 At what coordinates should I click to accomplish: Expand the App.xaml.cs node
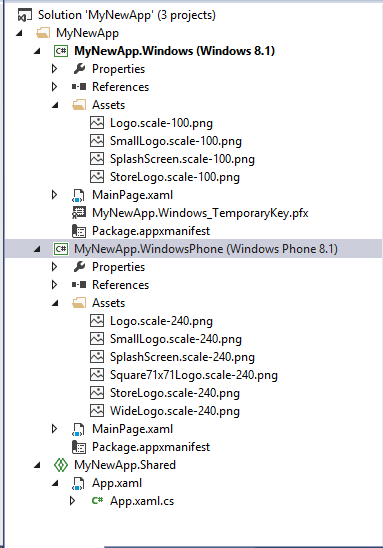(72, 501)
